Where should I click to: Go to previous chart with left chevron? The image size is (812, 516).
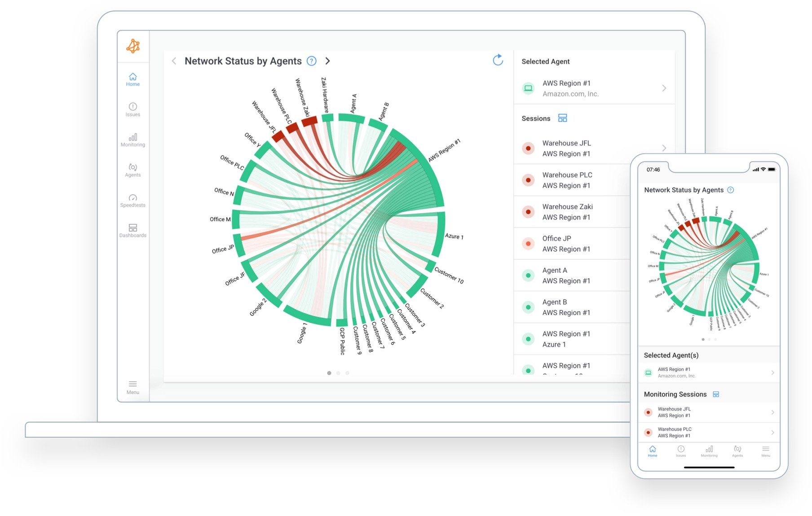[x=174, y=61]
